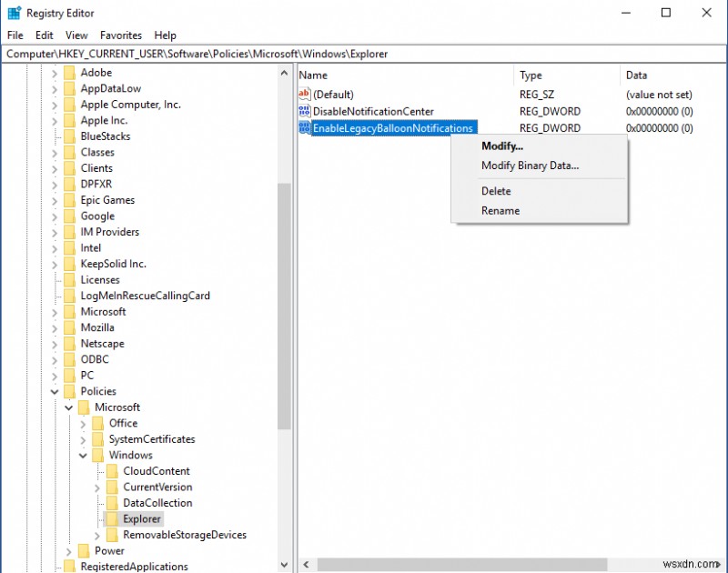Click the REG_DWORD icon beside EnableLegacyBalloonNotifications
This screenshot has height=573, width=728.
point(304,128)
